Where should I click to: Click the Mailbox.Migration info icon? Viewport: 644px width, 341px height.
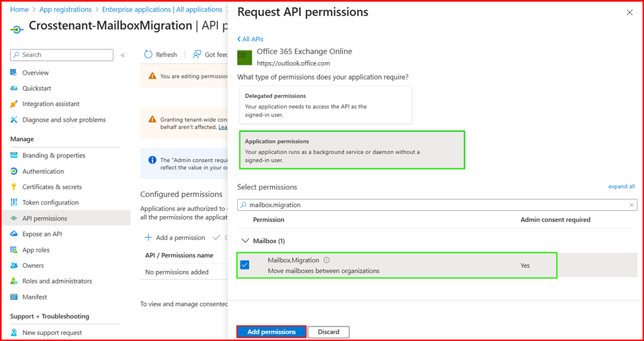click(x=326, y=260)
